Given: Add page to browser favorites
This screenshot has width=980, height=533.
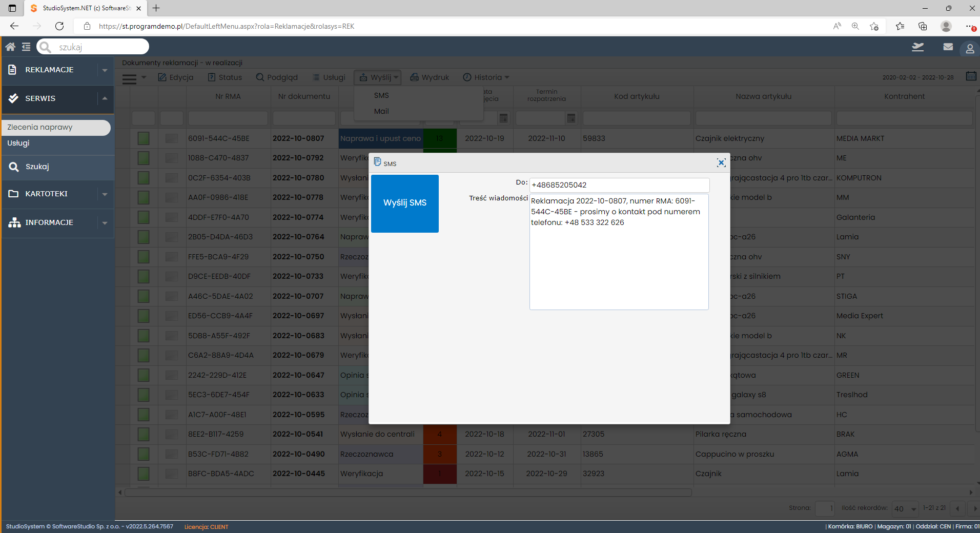Looking at the screenshot, I should [874, 26].
